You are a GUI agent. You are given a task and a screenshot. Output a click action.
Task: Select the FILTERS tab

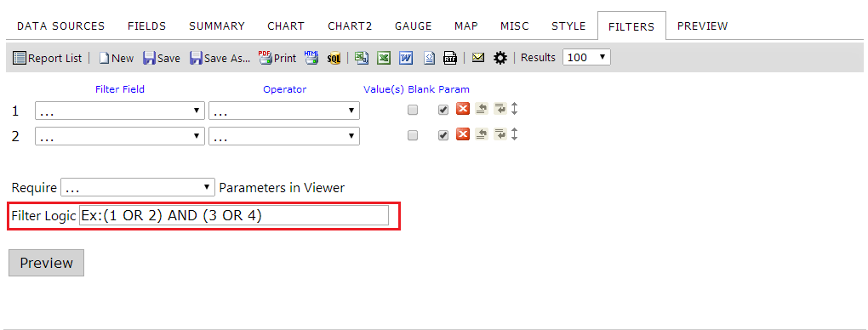[x=631, y=26]
